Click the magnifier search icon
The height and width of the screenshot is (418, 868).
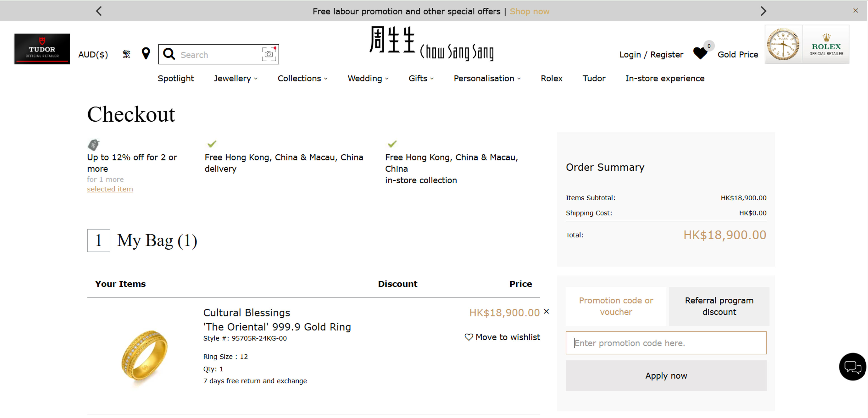coord(169,54)
